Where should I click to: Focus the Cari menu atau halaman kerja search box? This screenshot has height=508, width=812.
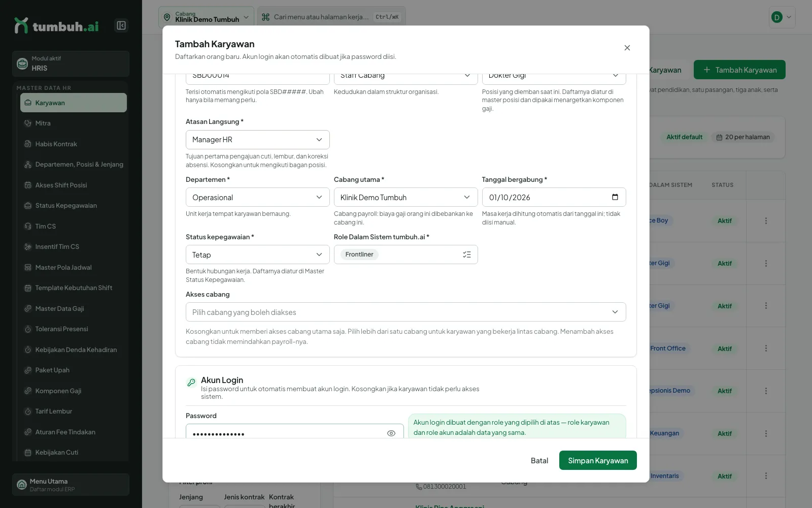(x=331, y=17)
